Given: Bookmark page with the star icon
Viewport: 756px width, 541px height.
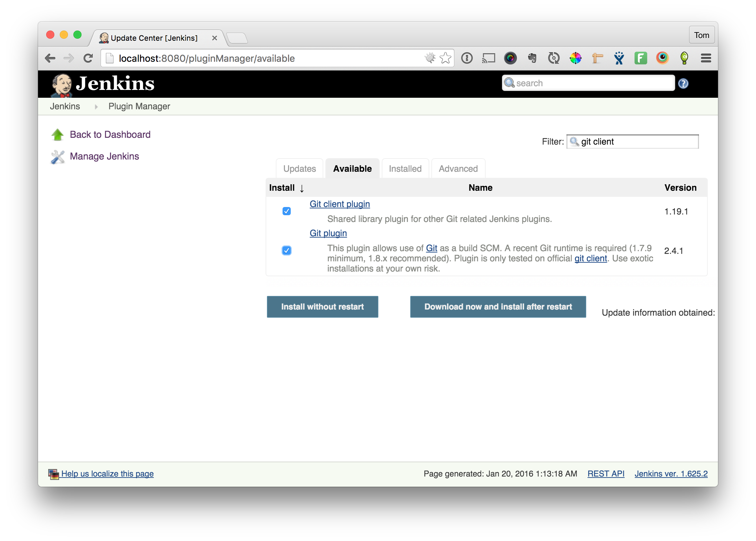Looking at the screenshot, I should pyautogui.click(x=445, y=58).
